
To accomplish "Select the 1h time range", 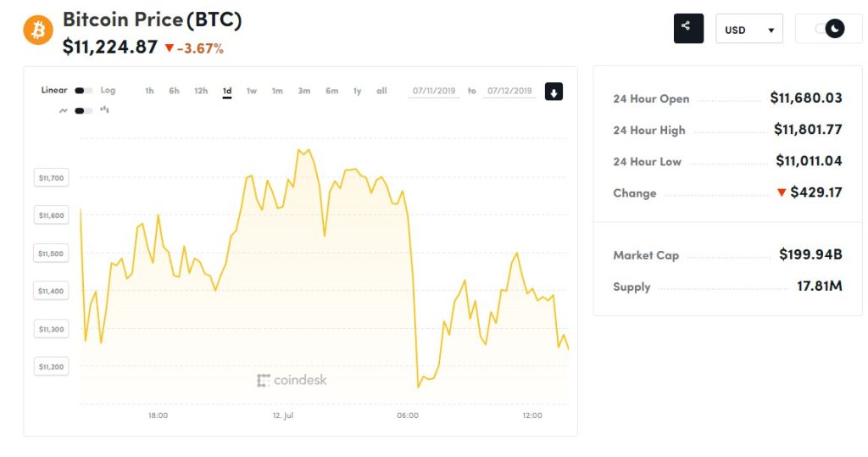I will click(x=149, y=91).
